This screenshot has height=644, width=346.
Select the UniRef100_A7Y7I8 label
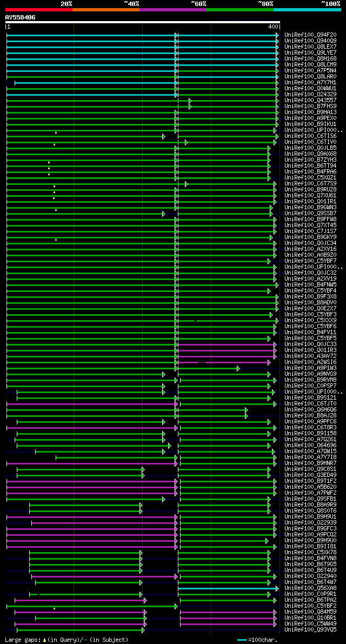310,458
